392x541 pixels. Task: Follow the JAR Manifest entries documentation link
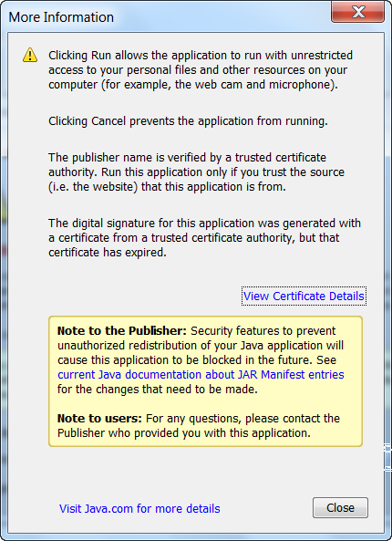click(x=201, y=375)
